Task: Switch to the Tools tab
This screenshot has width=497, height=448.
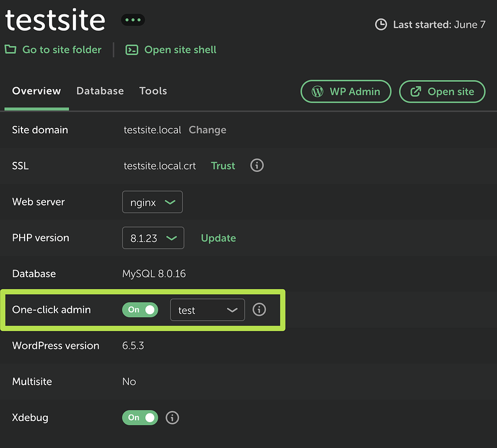Action: pyautogui.click(x=153, y=91)
